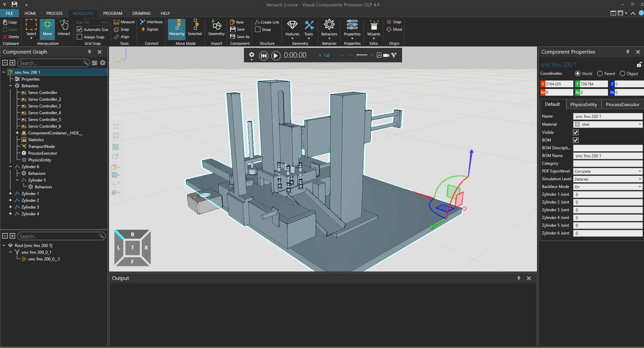Adjust the simulation speed slider
Image resolution: width=644 pixels, height=348 pixels.
coord(357,55)
